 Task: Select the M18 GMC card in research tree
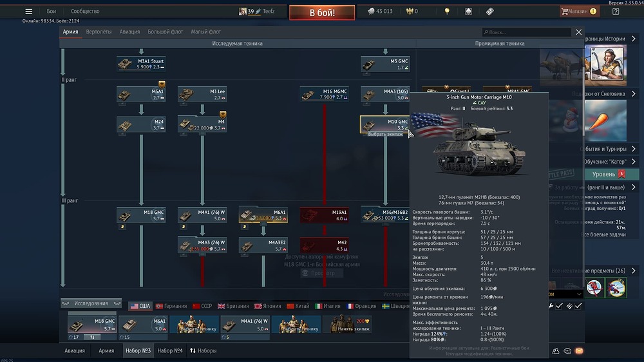tap(141, 215)
